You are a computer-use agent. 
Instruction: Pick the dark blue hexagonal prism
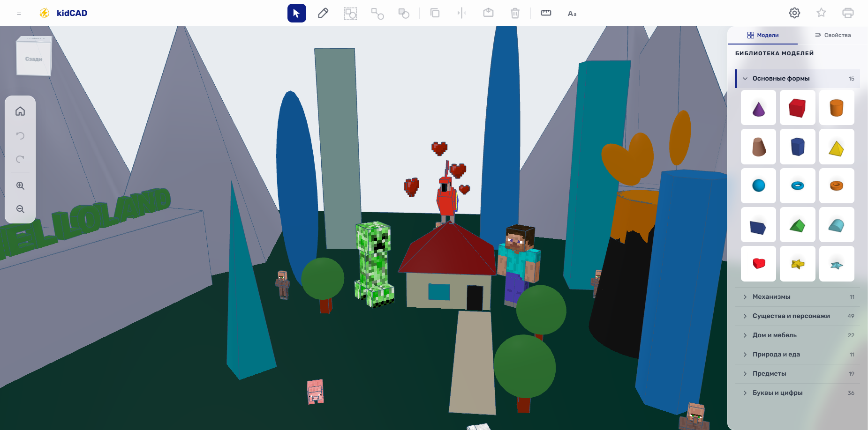point(797,147)
